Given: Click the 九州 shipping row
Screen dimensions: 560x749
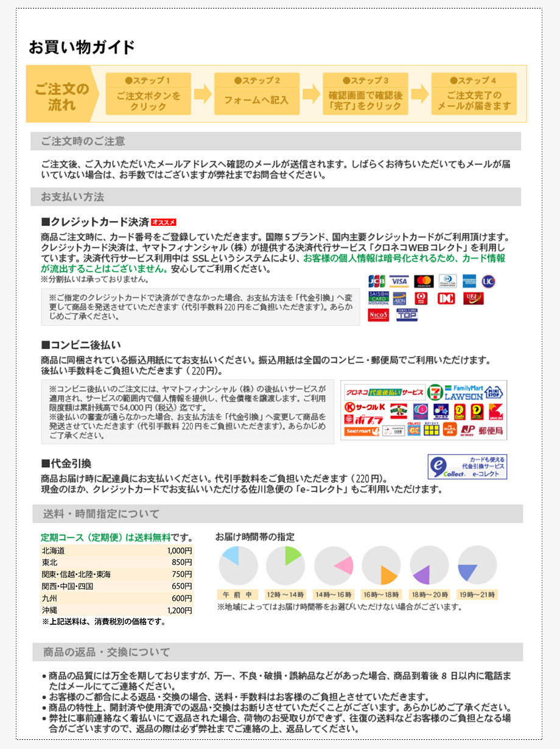Looking at the screenshot, I should 117,598.
